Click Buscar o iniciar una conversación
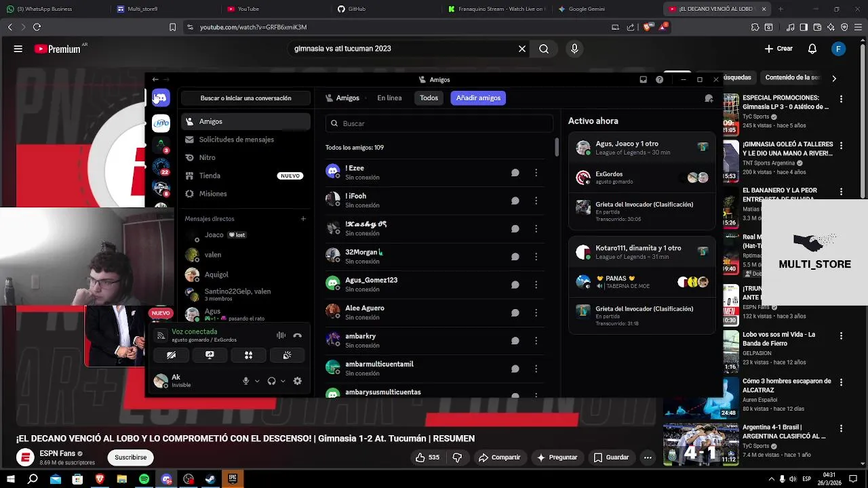 tap(245, 98)
